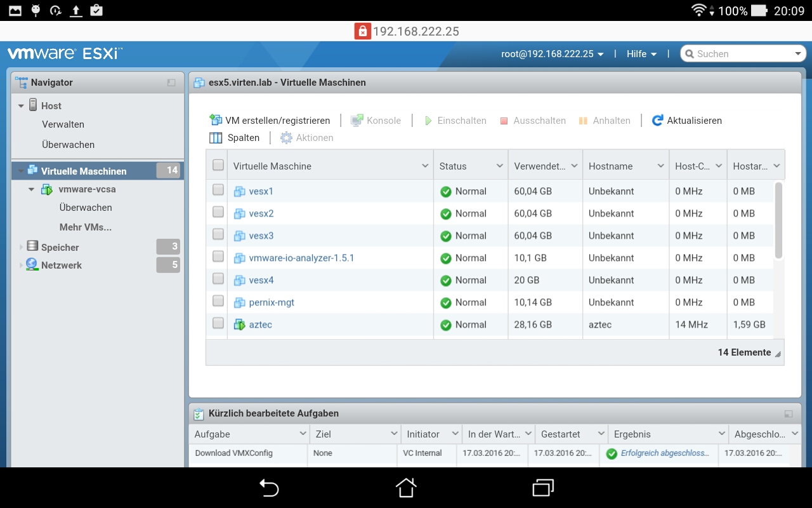Open the pernix-mgt VM link
The height and width of the screenshot is (508, 812).
coord(272,302)
